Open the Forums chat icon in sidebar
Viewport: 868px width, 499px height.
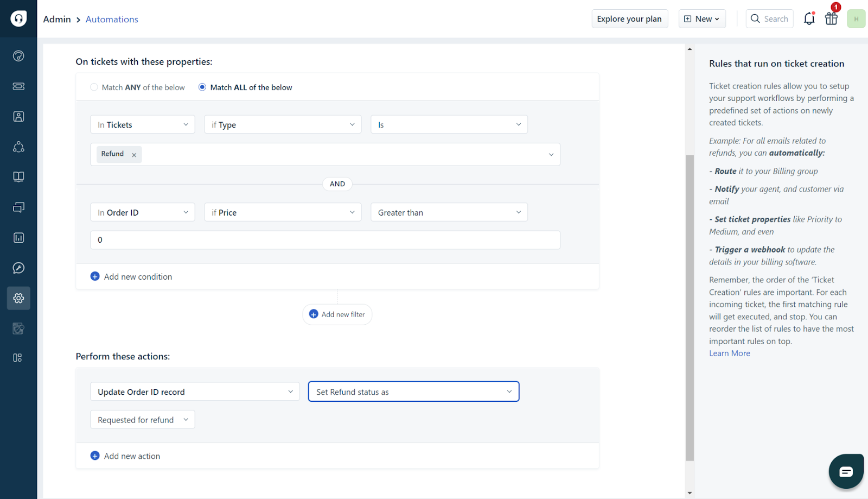[18, 207]
